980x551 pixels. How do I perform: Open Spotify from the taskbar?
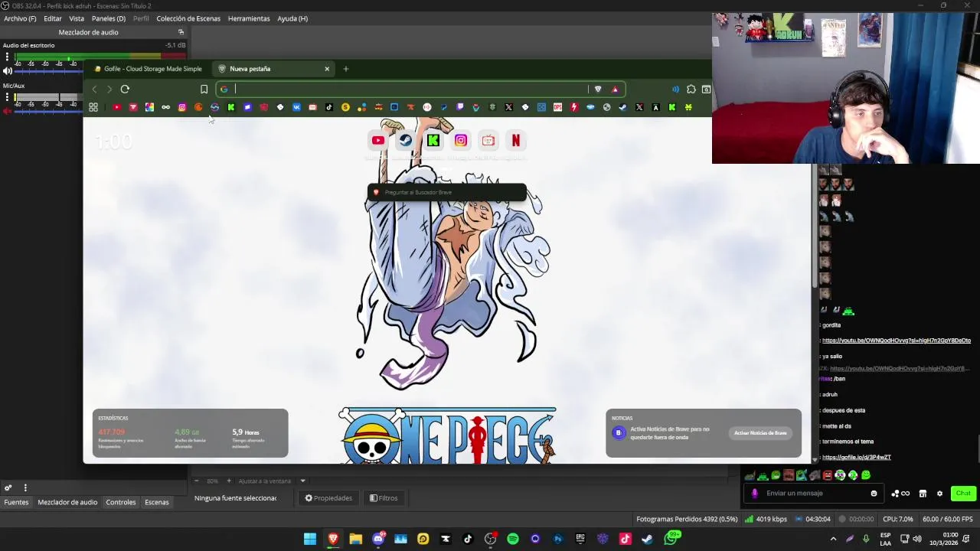coord(513,539)
